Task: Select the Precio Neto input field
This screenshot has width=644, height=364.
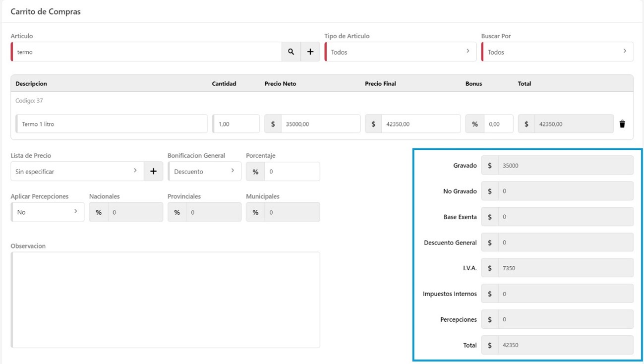Action: [x=320, y=124]
